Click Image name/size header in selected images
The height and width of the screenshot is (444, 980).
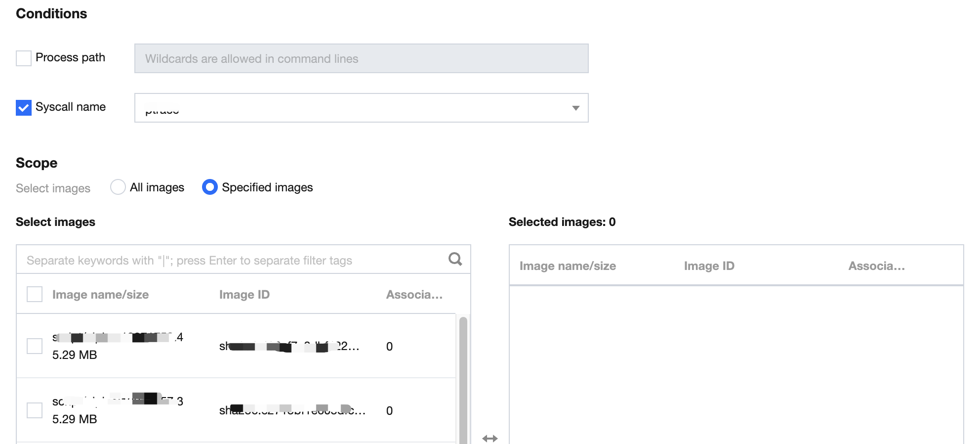[x=568, y=266]
